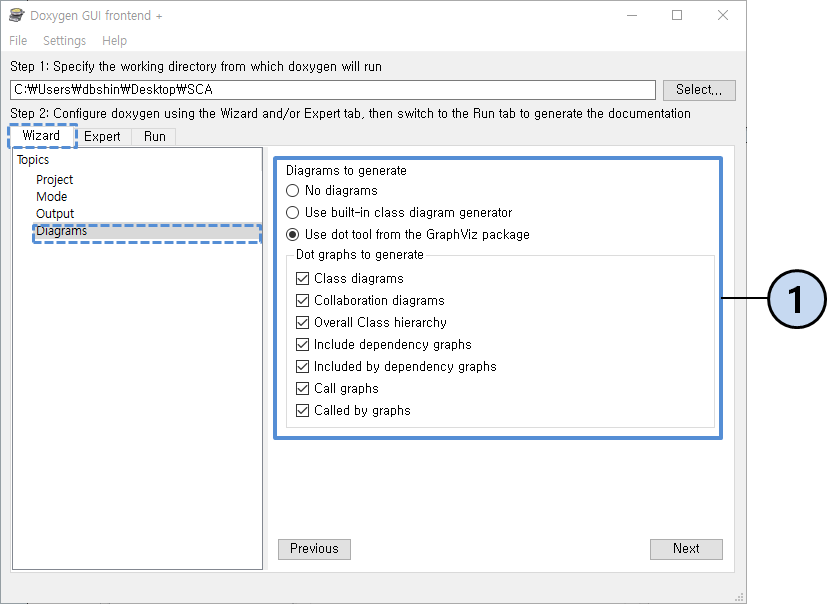Image resolution: width=829 pixels, height=604 pixels.
Task: Click the Select... directory button
Action: (699, 90)
